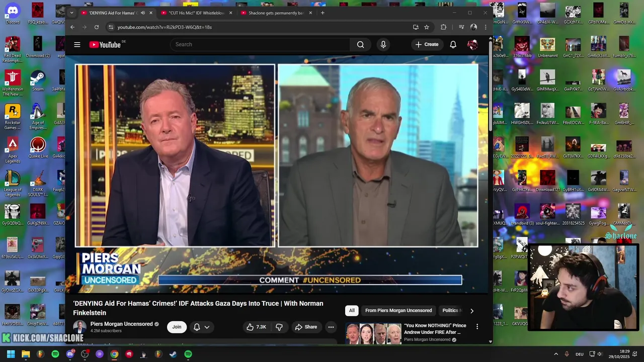The width and height of the screenshot is (644, 362).
Task: Go back to the previous page
Action: 72,27
